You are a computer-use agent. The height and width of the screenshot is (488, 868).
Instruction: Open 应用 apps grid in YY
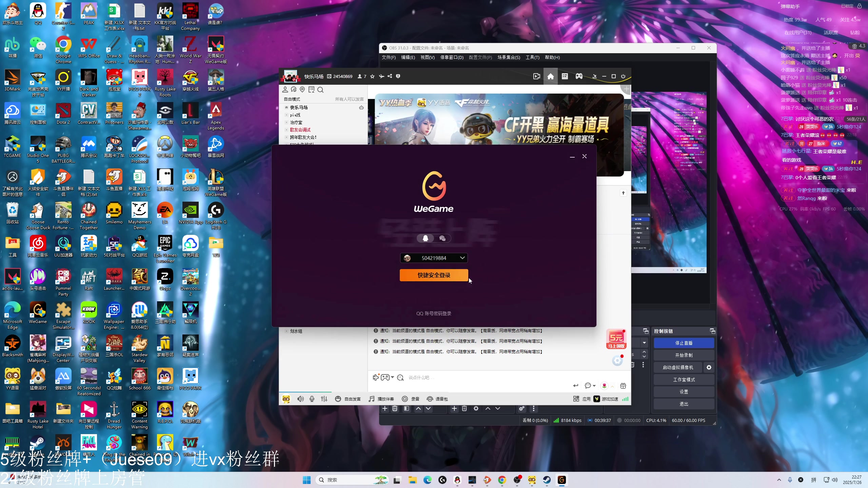(x=582, y=399)
